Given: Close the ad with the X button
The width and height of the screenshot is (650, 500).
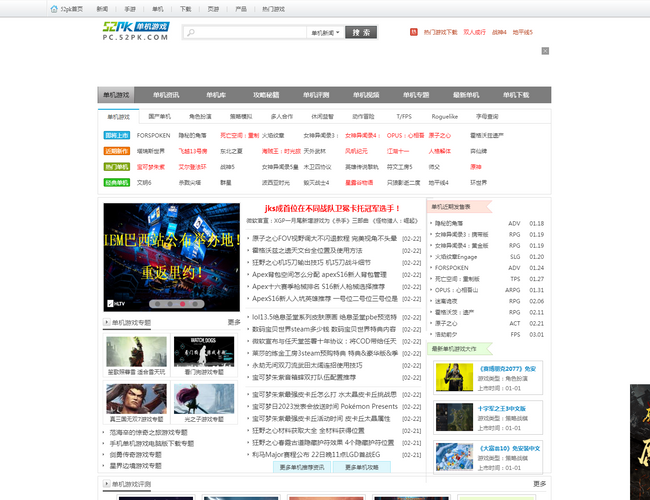Looking at the screenshot, I should click(545, 51).
